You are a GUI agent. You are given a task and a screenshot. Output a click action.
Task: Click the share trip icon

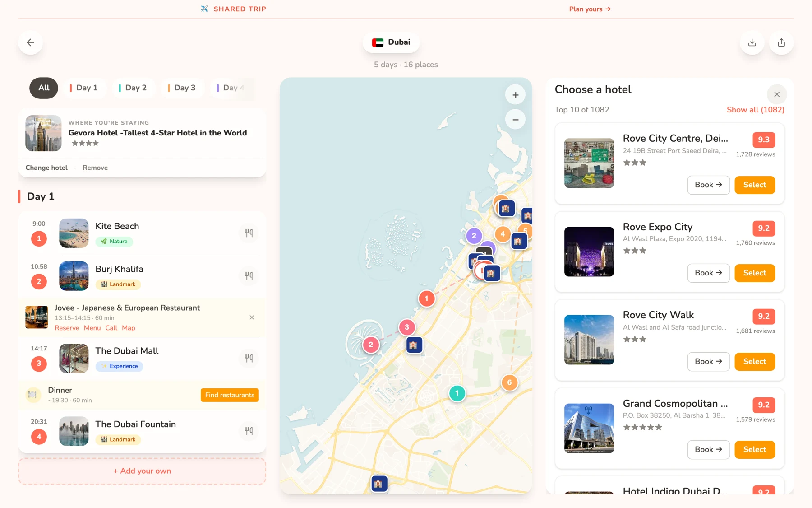pyautogui.click(x=781, y=42)
